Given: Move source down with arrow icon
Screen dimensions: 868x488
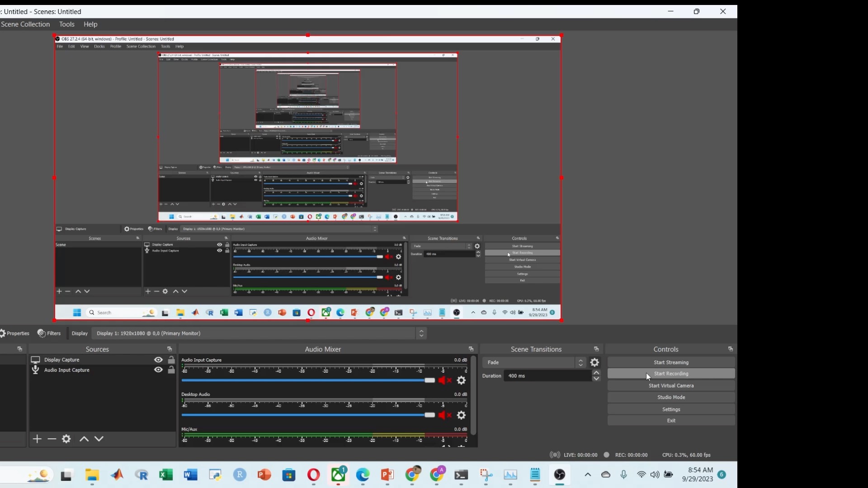Looking at the screenshot, I should (x=99, y=439).
